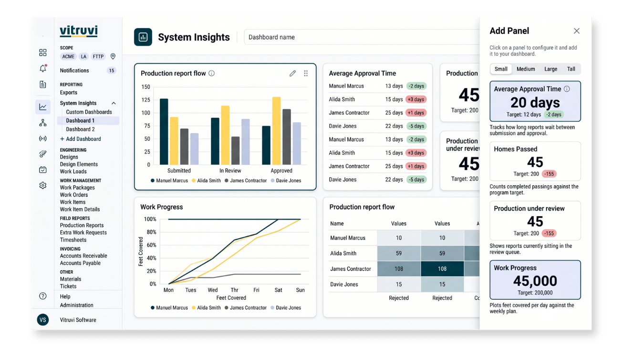Switch to the Medium panel size tab
The width and height of the screenshot is (644, 358).
tap(526, 69)
